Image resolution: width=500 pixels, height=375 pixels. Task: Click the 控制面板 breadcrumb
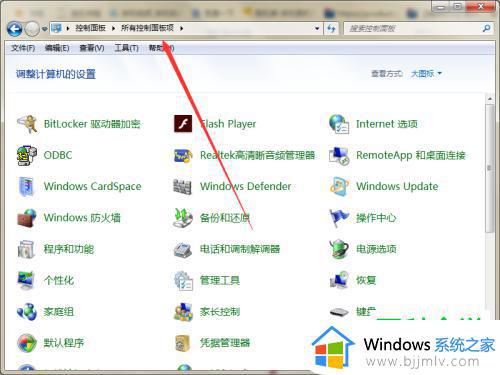tap(90, 28)
